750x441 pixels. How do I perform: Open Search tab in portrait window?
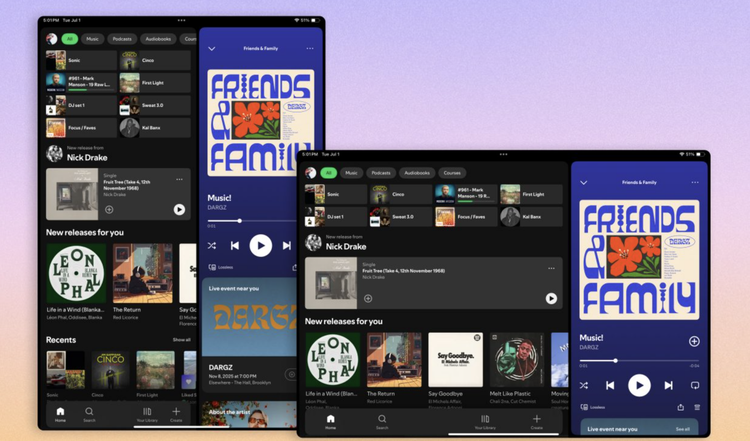[x=89, y=414]
